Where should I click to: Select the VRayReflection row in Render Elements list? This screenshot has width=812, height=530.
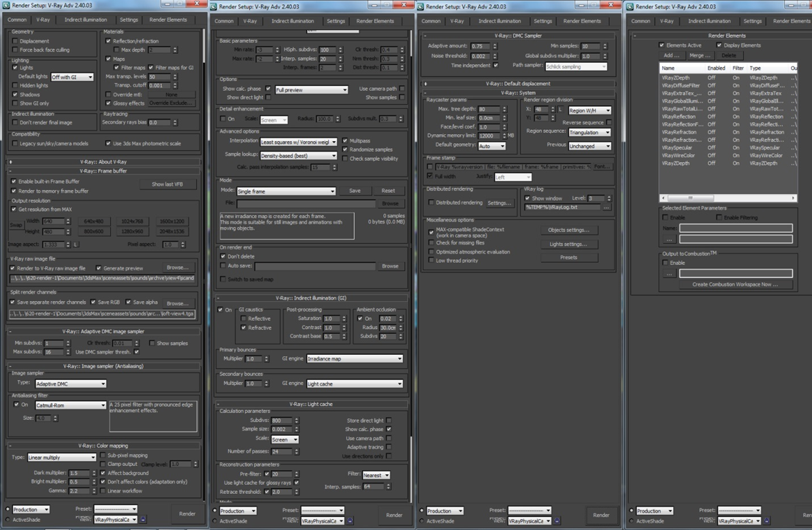[x=728, y=116]
